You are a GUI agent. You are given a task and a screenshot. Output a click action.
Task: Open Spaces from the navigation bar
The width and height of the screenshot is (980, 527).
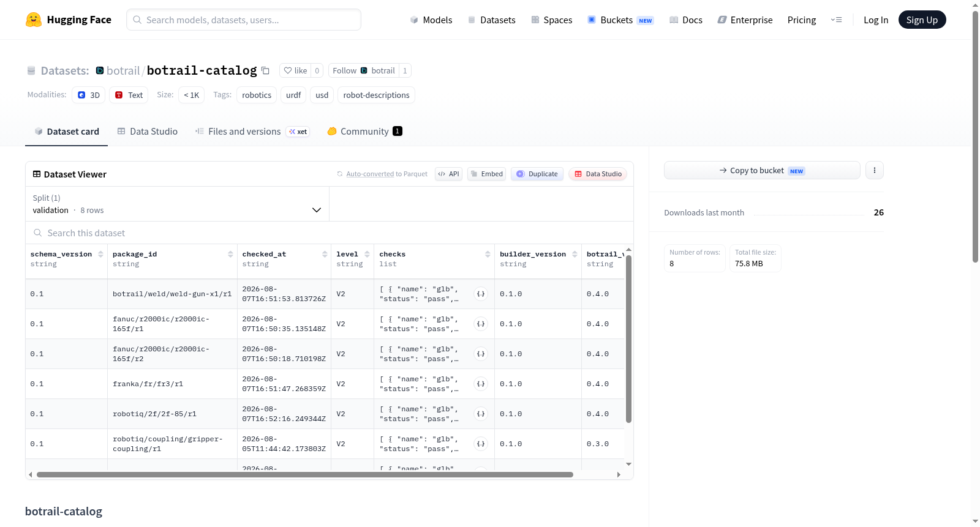click(552, 20)
